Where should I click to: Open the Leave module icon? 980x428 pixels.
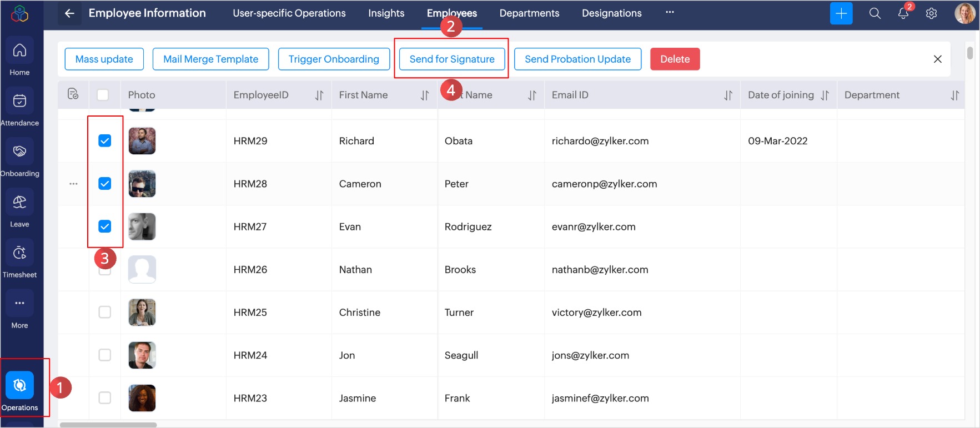[x=19, y=203]
